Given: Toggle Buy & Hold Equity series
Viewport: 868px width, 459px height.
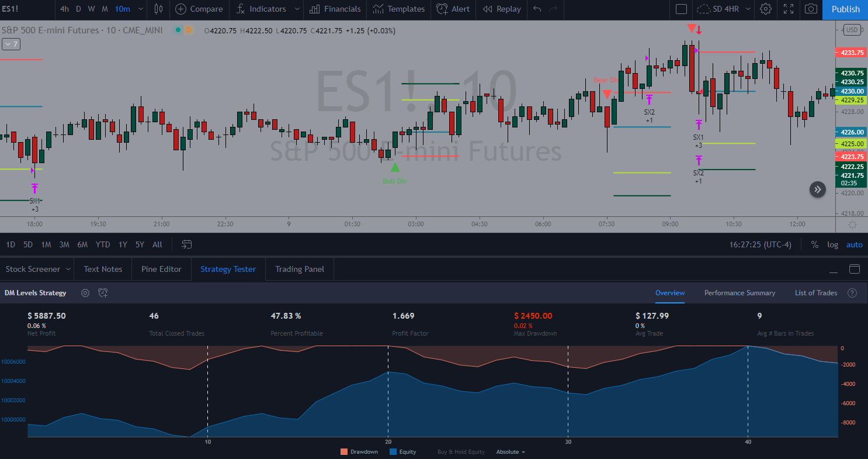Looking at the screenshot, I should (x=461, y=452).
